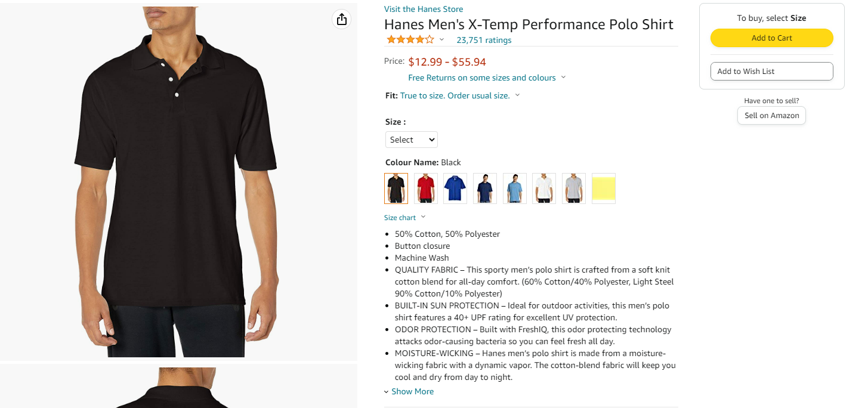Choose the Yellow colour swatch

click(x=603, y=188)
